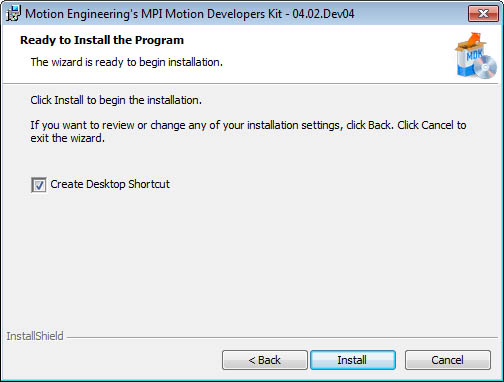
Task: Click the orange arrow atop the MDK box
Action: pos(473,40)
